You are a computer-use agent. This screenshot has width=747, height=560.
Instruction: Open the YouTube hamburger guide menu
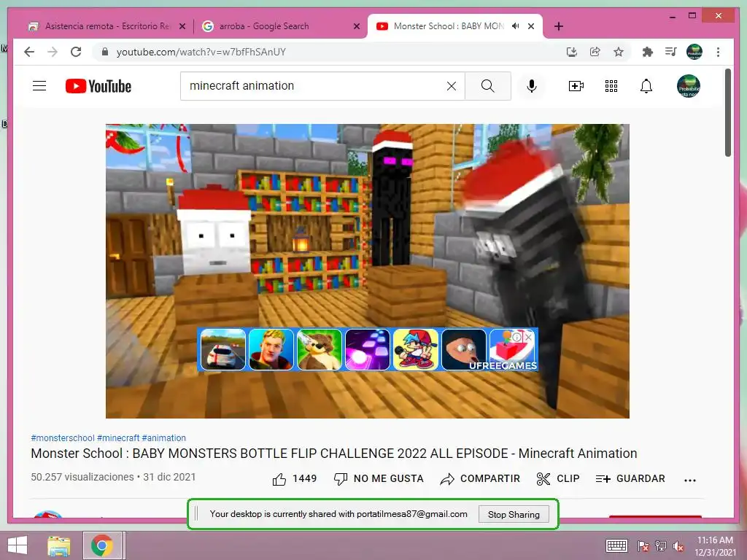(39, 86)
